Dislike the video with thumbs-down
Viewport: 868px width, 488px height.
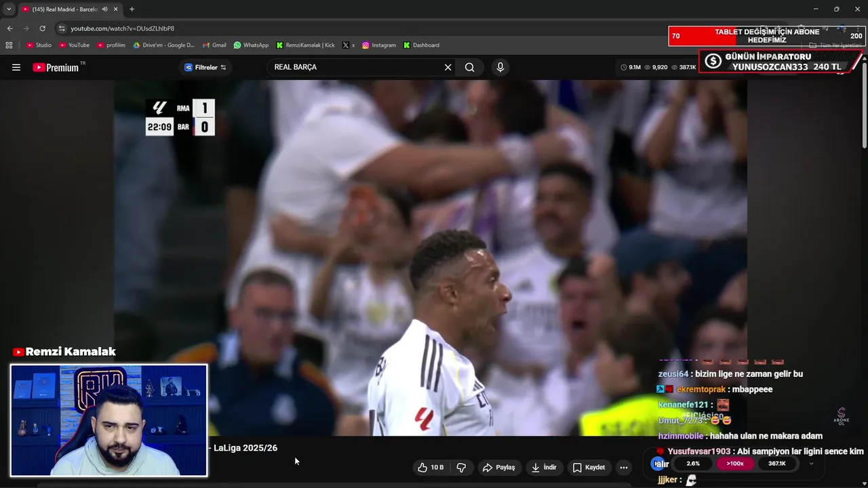click(x=461, y=467)
